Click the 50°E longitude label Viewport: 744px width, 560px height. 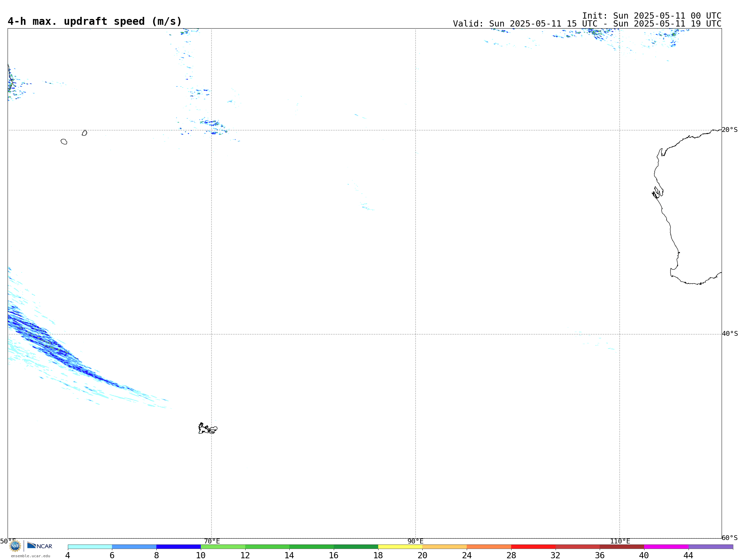[8, 541]
